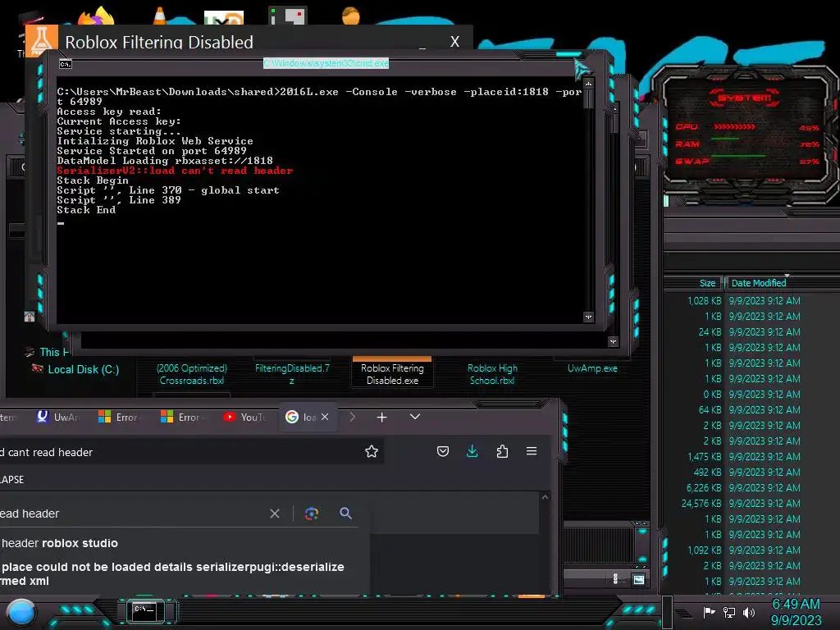Click the 1,475 KB size cell
The image size is (840, 630).
tap(704, 456)
